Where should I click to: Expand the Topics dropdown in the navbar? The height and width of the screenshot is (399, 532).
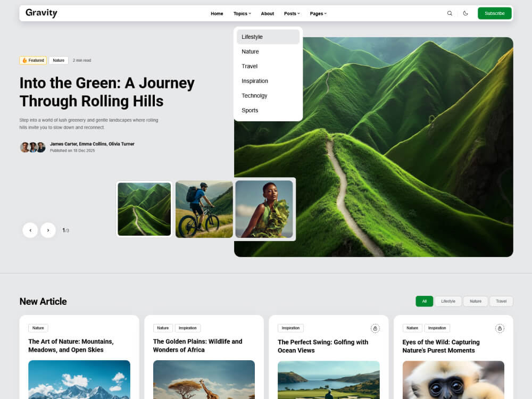(242, 13)
